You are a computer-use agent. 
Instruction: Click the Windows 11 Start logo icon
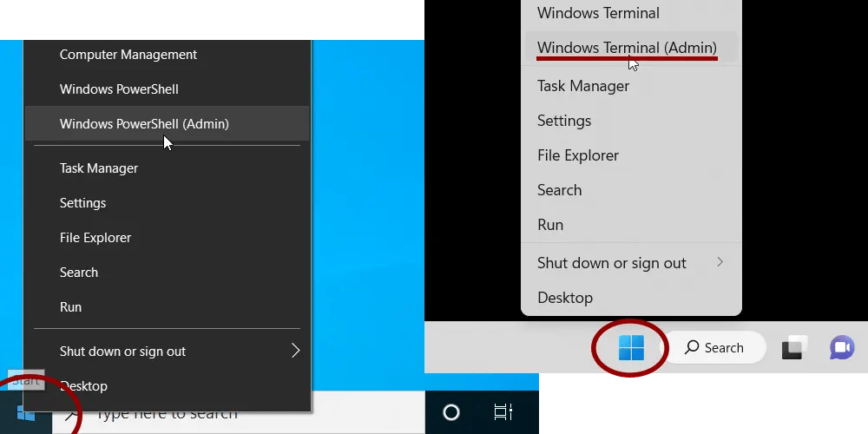(x=631, y=348)
